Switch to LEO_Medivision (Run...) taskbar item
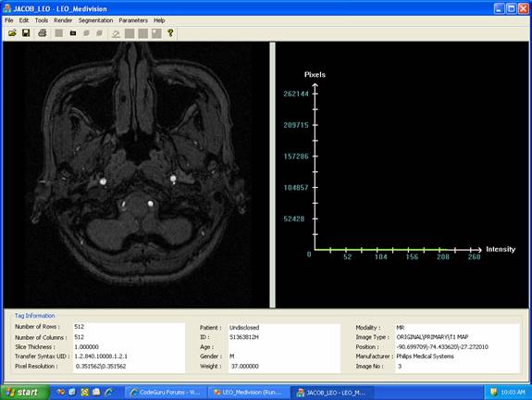Viewport: 532px width, 400px height. [x=248, y=393]
